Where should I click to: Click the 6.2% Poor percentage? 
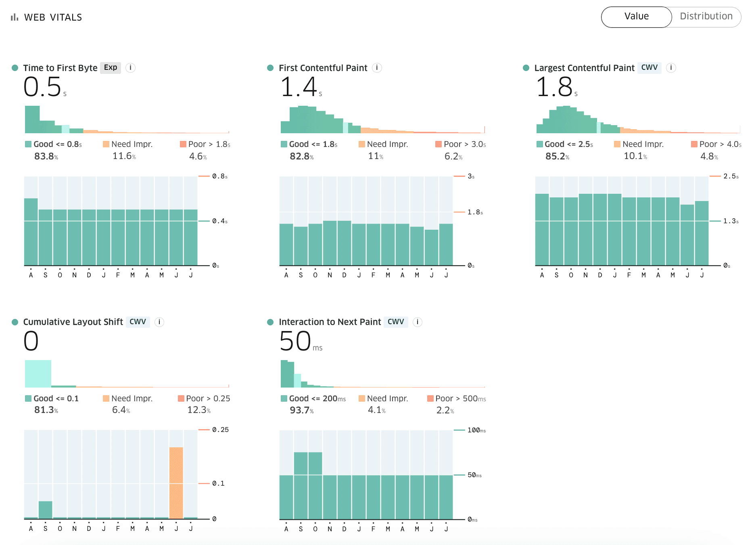(453, 156)
